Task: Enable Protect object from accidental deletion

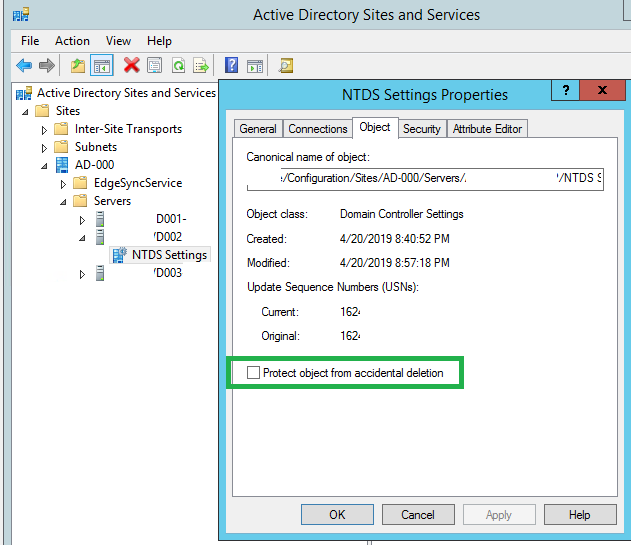Action: 253,373
